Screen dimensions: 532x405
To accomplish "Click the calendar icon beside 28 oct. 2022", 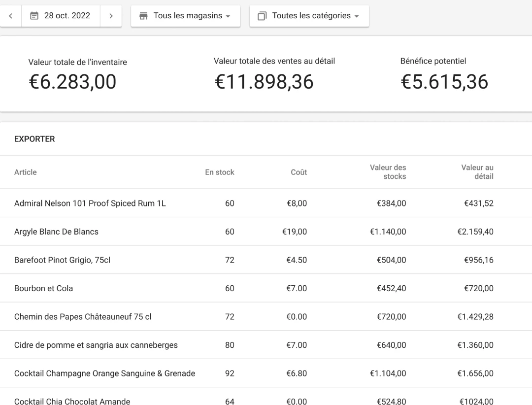I will (34, 16).
